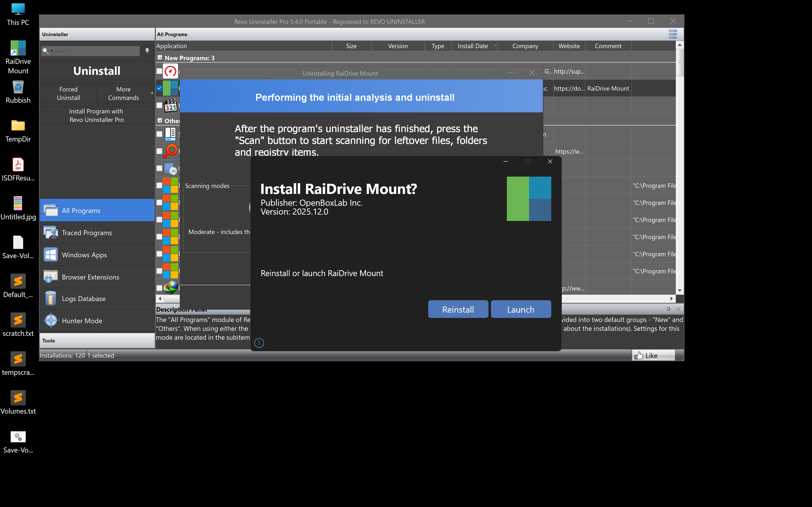The width and height of the screenshot is (812, 507).
Task: Click the vertical scrollbar down arrow
Action: click(x=679, y=290)
